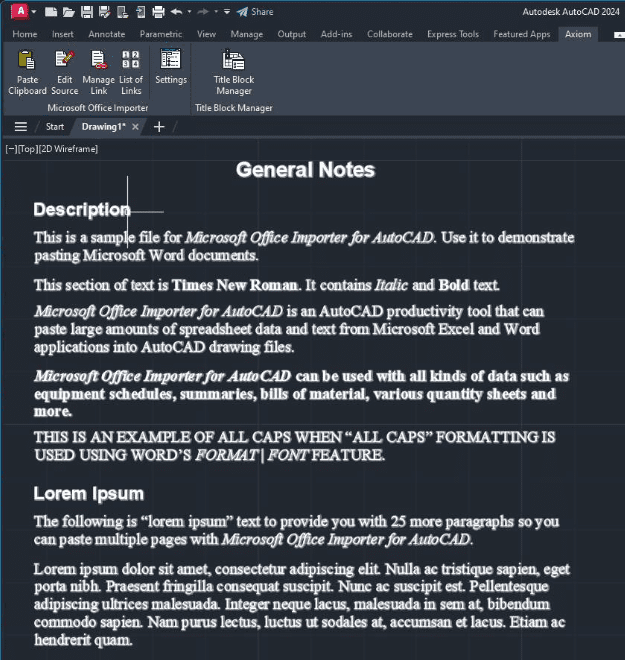Create a new drawing from Quick Access

(51, 12)
